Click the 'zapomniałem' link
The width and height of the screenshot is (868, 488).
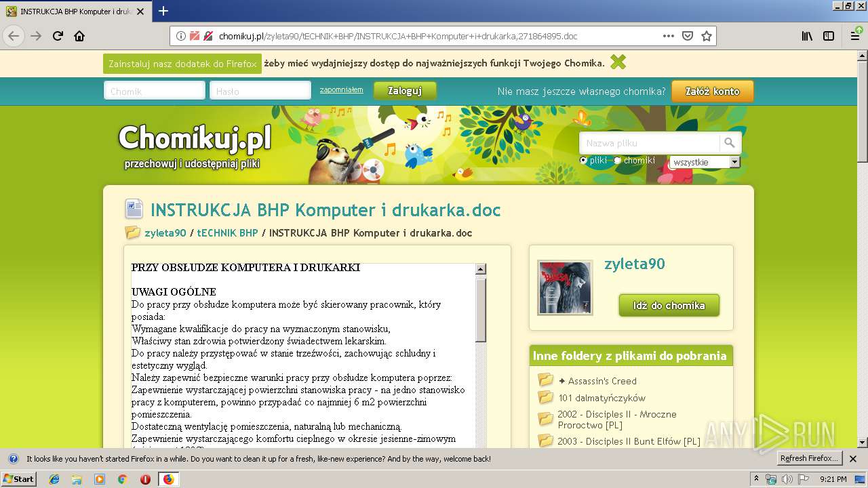341,89
